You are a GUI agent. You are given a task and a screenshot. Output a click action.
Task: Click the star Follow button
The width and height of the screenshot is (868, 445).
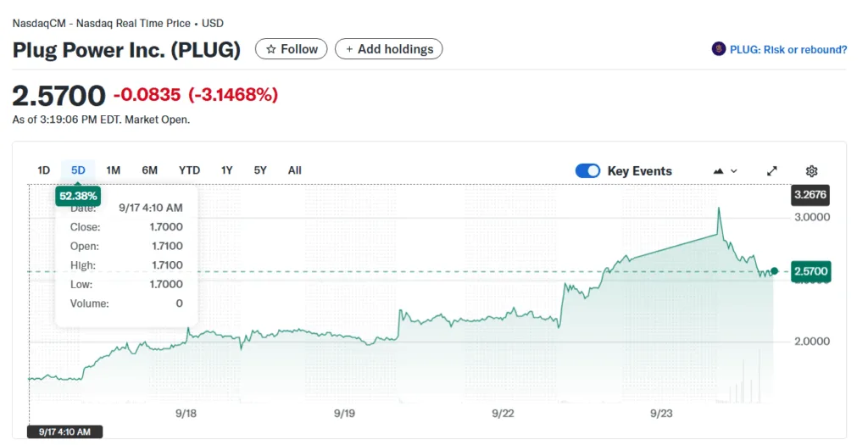(x=292, y=49)
